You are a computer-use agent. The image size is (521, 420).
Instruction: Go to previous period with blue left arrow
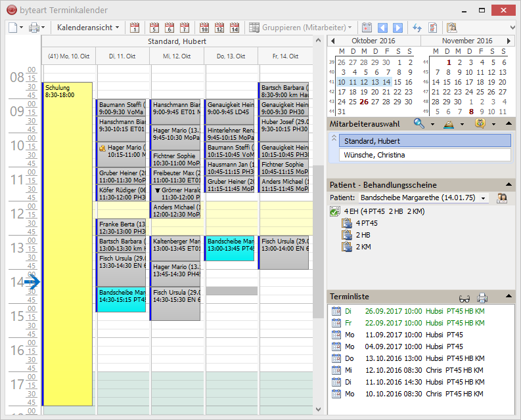(x=382, y=28)
